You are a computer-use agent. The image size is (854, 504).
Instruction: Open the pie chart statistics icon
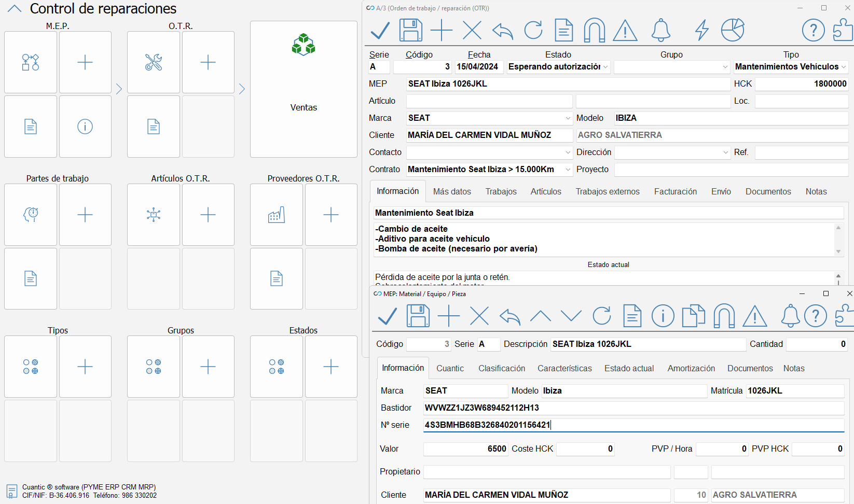(x=733, y=30)
